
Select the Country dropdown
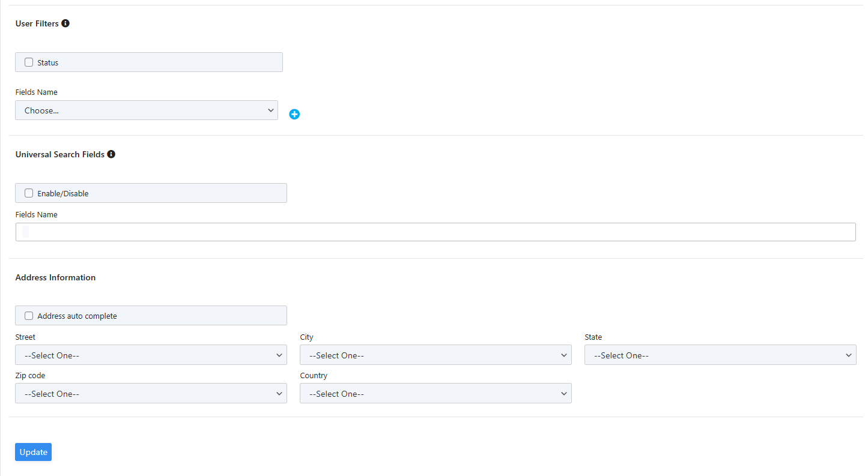click(436, 394)
